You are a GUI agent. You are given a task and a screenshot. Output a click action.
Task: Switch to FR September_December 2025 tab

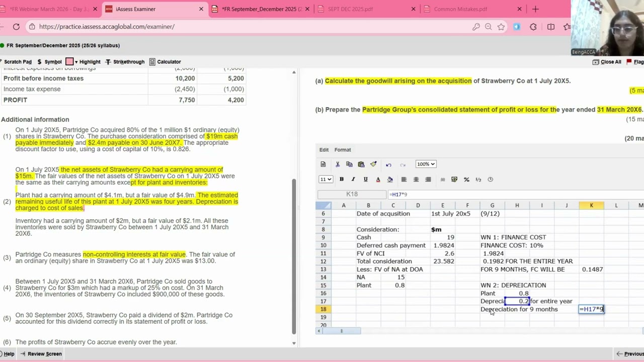[261, 9]
